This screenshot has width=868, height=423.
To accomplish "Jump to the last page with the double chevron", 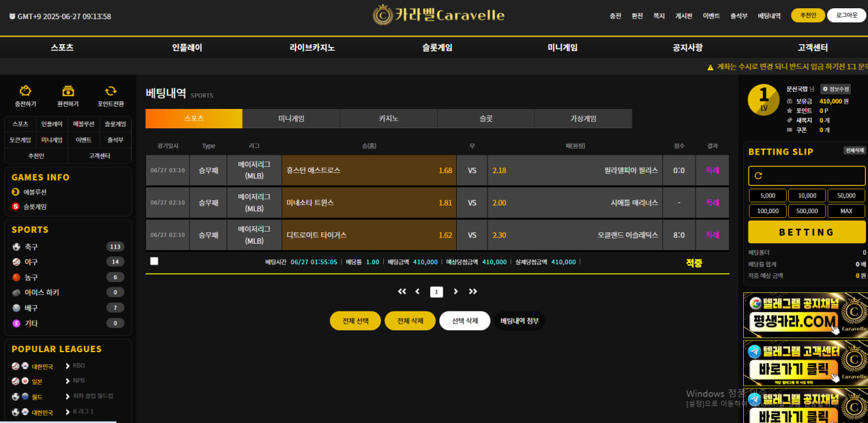I will pos(473,292).
